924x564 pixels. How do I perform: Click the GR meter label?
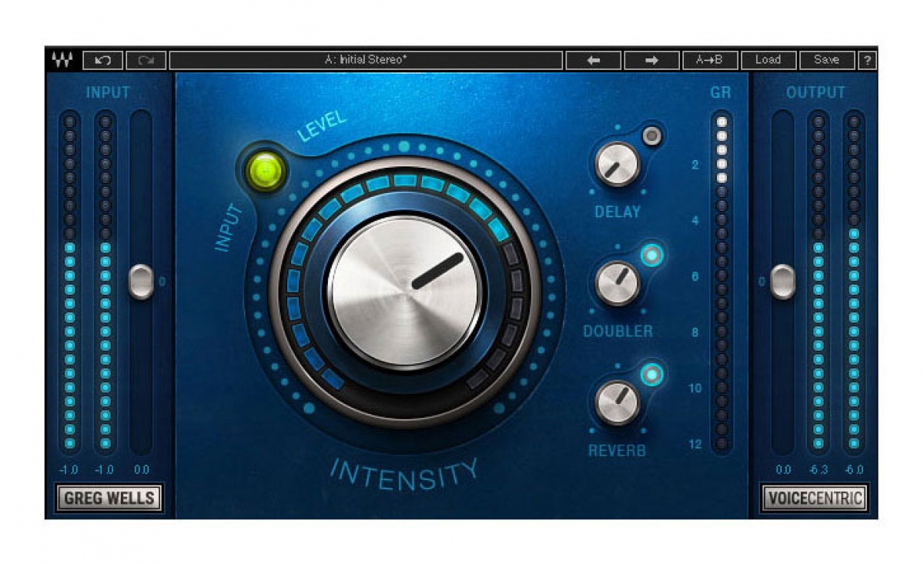[x=721, y=92]
